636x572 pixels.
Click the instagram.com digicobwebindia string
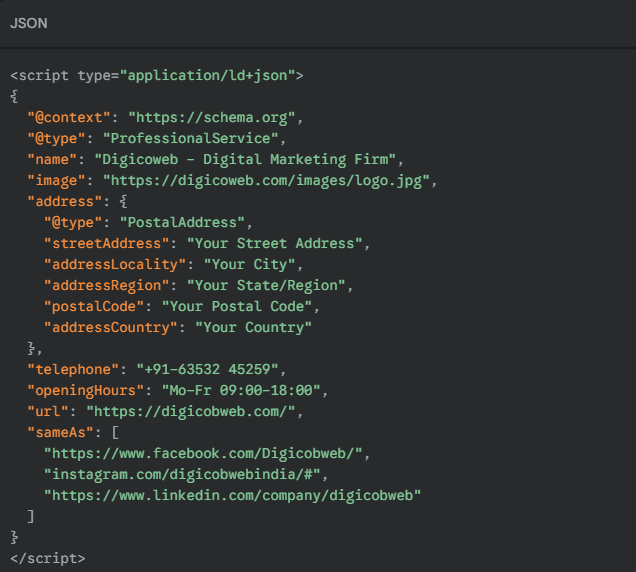(x=182, y=475)
